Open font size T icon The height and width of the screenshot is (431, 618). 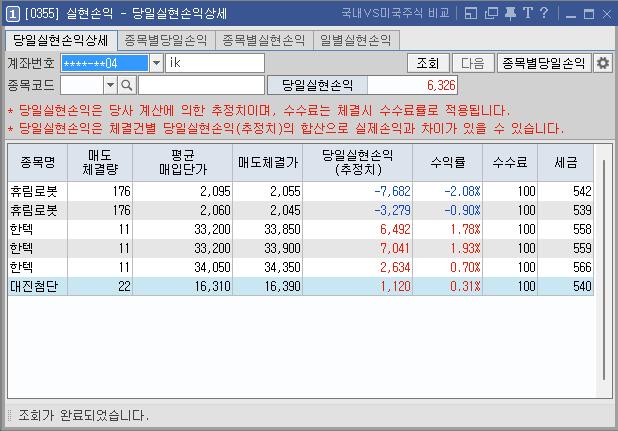(x=527, y=14)
